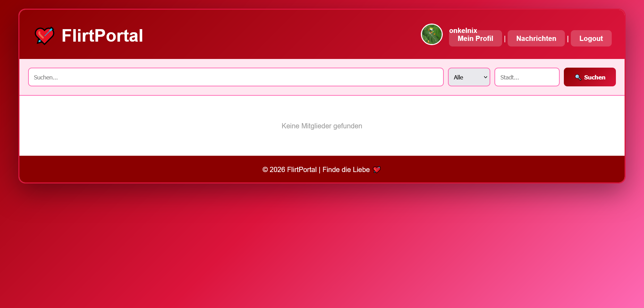This screenshot has width=644, height=308.
Task: Select the 'Keine Mitglieder gefunden' message
Action: [322, 126]
